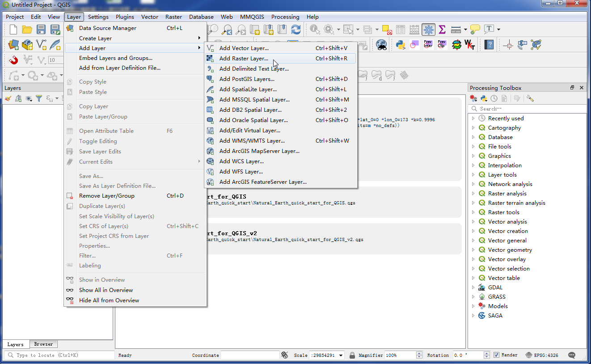591x364 pixels.
Task: Expand the Vector geometry group
Action: pos(473,250)
